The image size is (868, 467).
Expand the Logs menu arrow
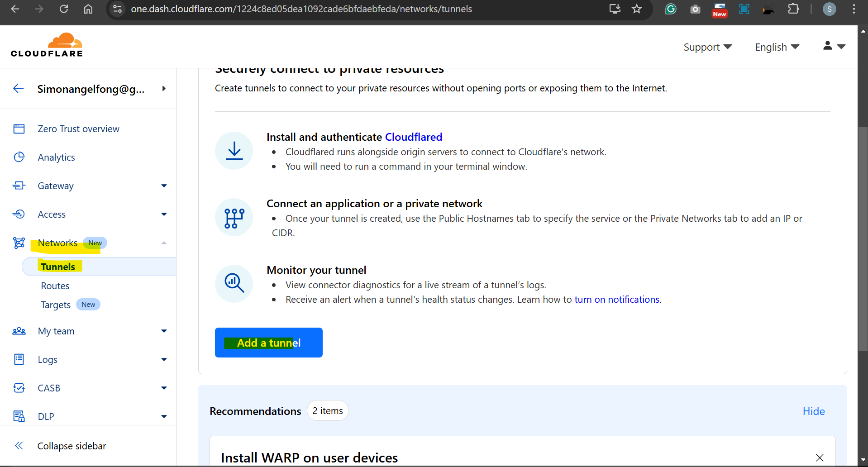click(164, 360)
